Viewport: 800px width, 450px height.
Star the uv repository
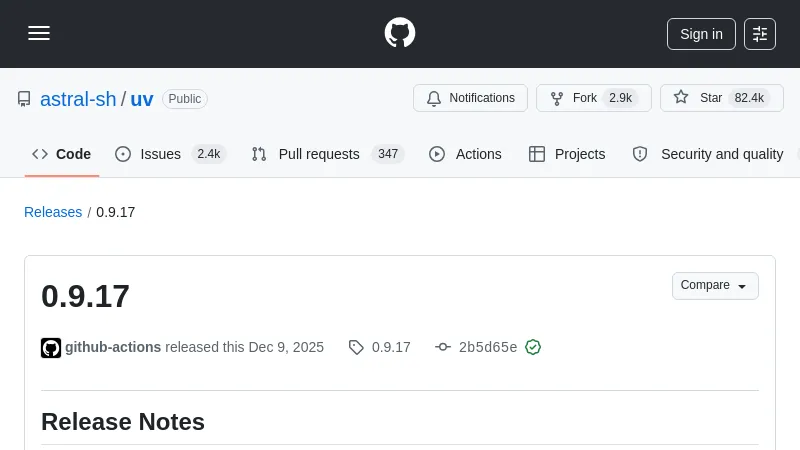720,98
